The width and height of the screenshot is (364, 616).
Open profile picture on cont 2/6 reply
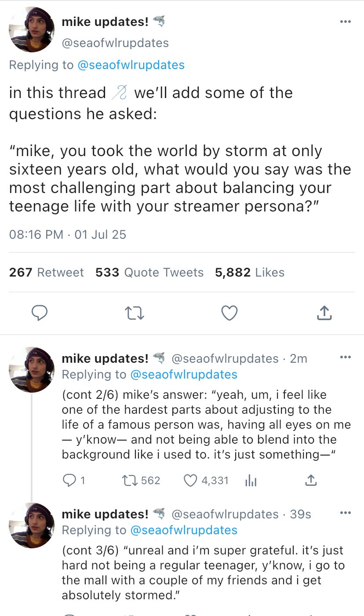32,369
